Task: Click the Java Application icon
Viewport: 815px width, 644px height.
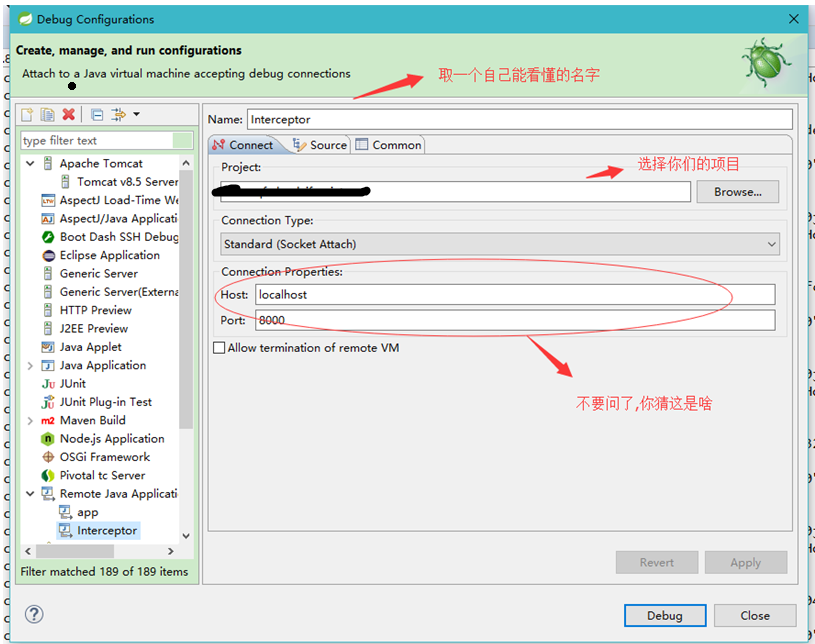Action: click(x=48, y=365)
